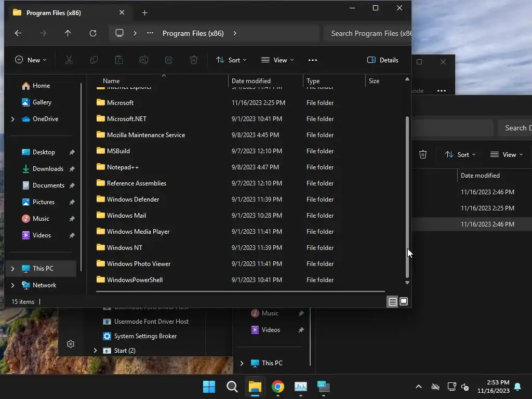Open taskbar Search magnifier
Viewport: 532px width, 399px height.
[x=232, y=387]
